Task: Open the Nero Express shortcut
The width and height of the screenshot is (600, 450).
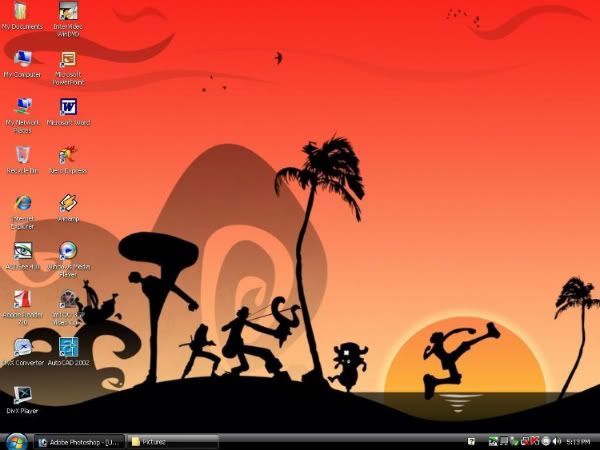Action: [68, 160]
